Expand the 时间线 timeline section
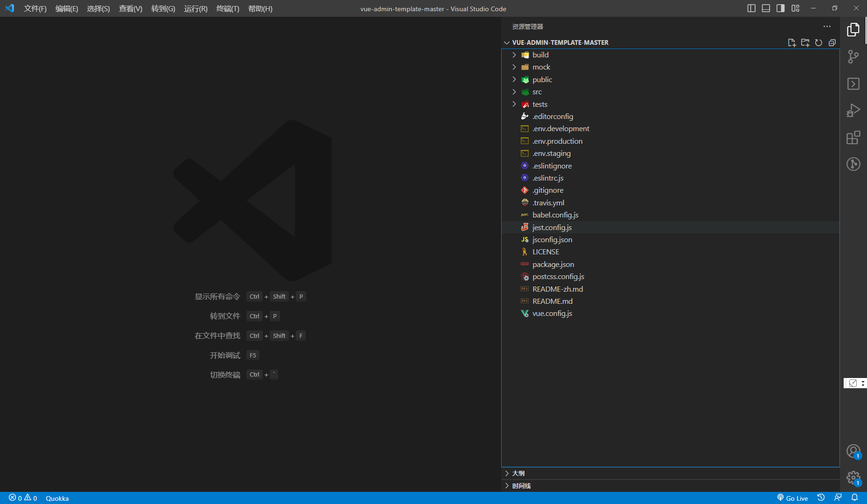 pos(671,486)
